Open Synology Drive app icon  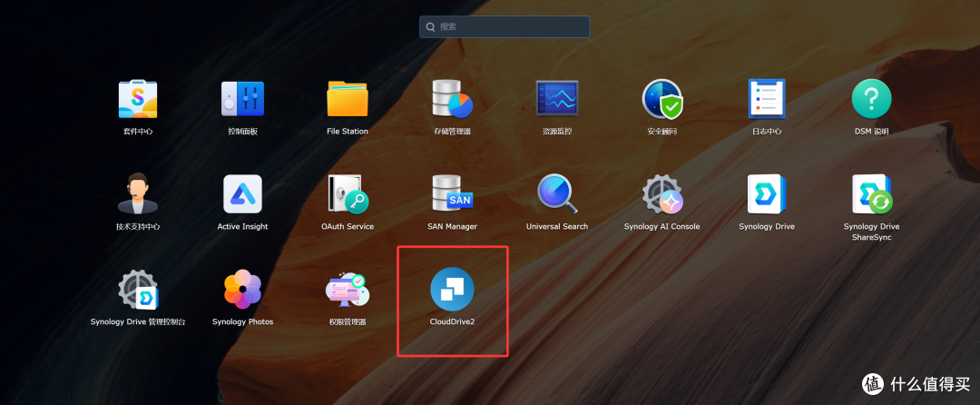[x=767, y=193]
